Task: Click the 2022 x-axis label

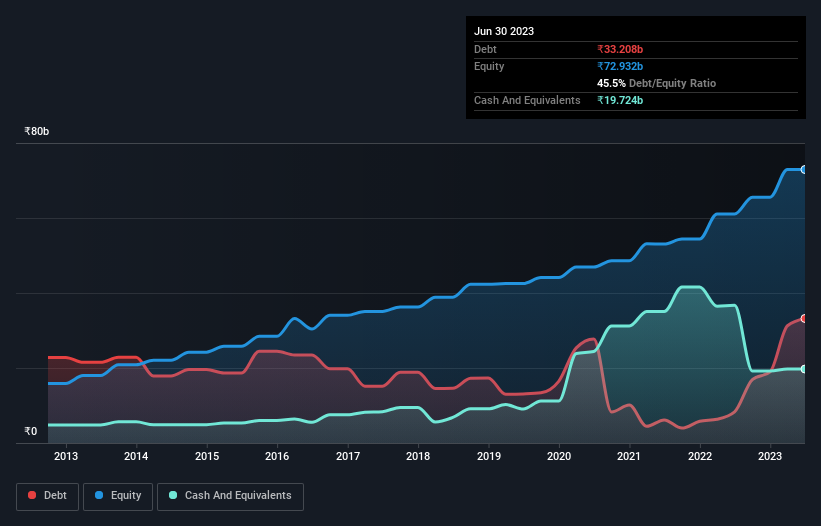Action: coord(700,456)
